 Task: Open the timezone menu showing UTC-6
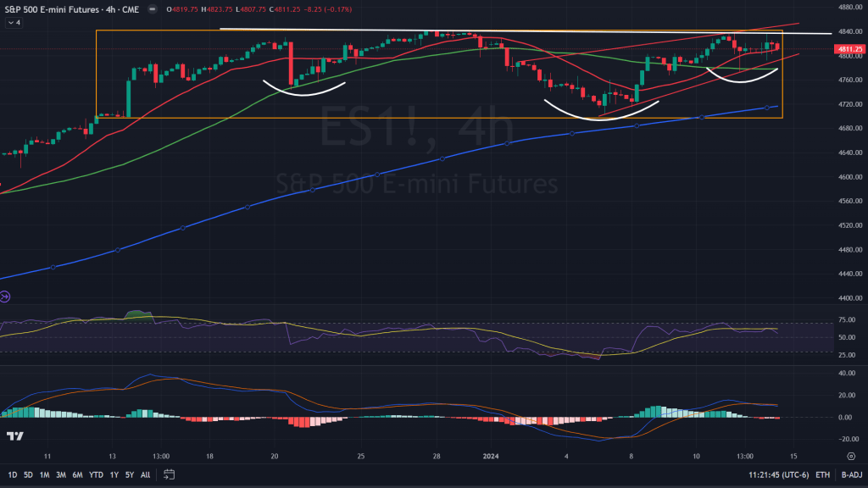[x=778, y=474]
